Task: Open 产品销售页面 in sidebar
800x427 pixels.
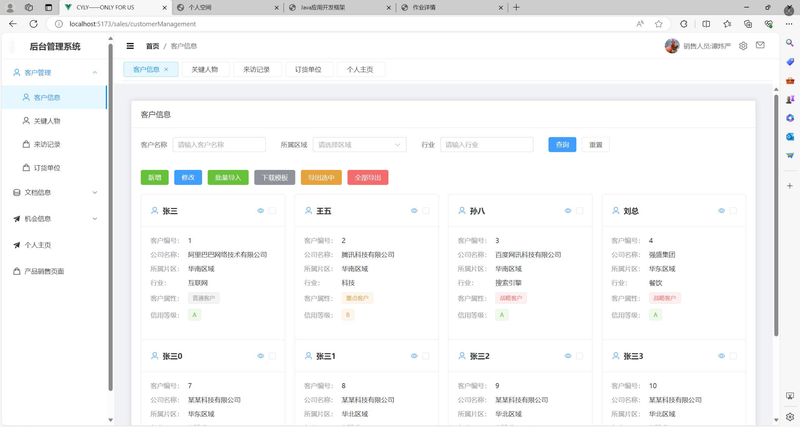Action: (x=55, y=271)
